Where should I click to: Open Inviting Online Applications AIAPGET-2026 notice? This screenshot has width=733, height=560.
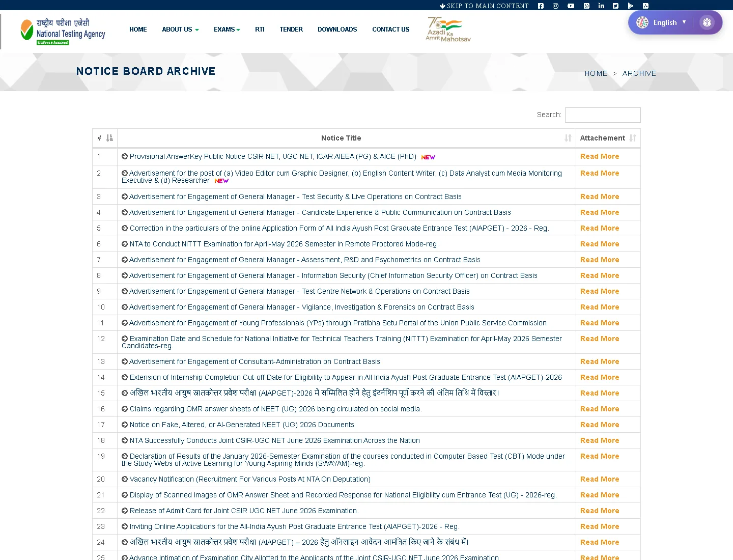294,527
